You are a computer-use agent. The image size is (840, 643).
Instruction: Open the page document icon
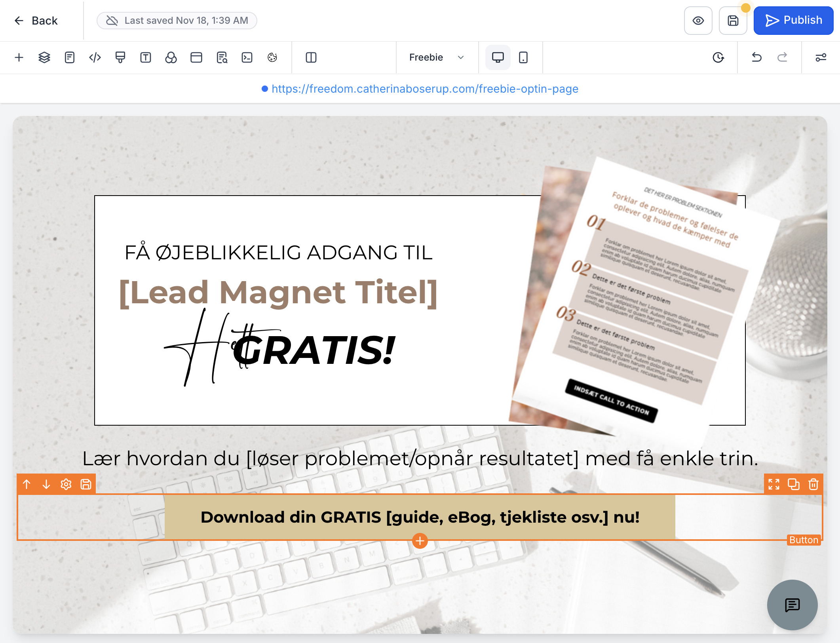(x=70, y=57)
